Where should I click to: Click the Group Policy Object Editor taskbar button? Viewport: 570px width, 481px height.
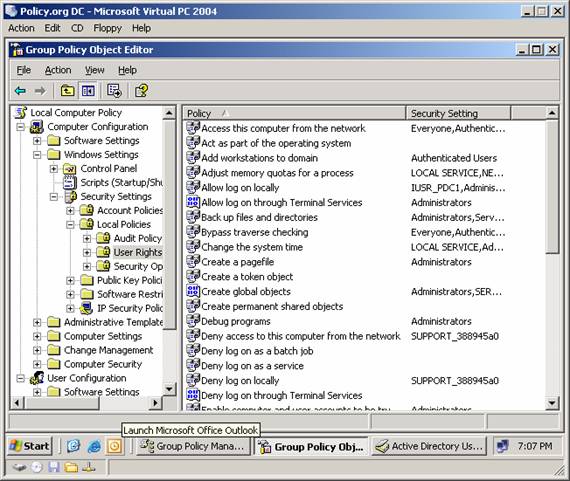click(312, 446)
